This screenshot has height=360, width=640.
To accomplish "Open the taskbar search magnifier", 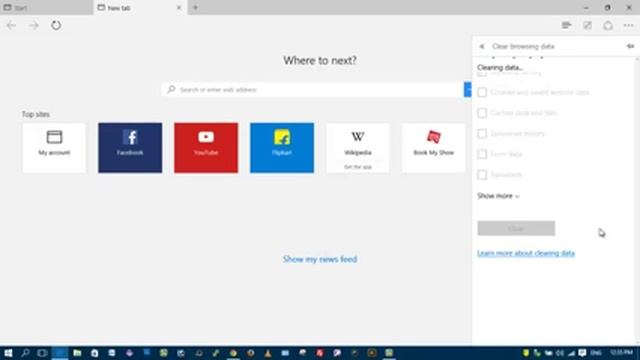I will [25, 353].
